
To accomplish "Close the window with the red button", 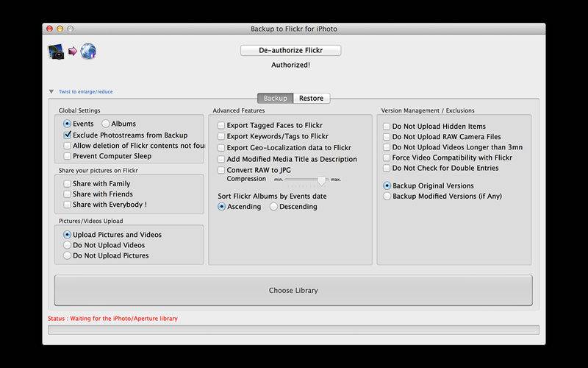I will (x=49, y=29).
